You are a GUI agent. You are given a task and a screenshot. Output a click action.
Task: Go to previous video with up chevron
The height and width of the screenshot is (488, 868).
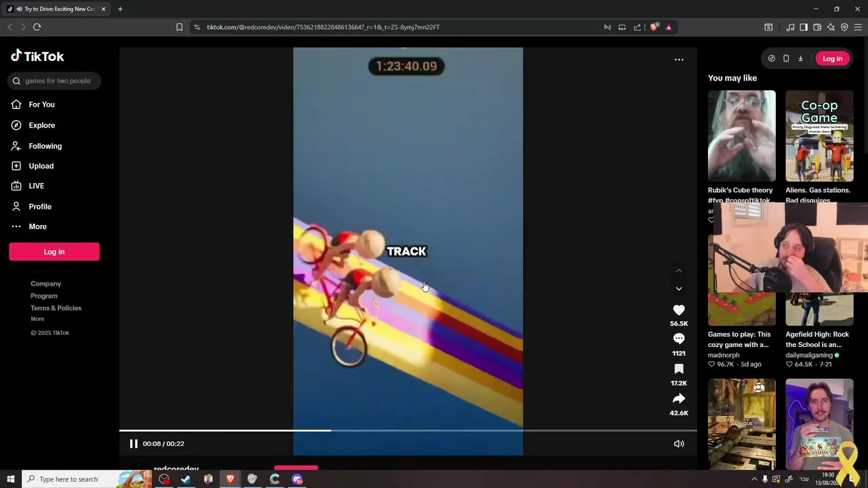tap(679, 270)
